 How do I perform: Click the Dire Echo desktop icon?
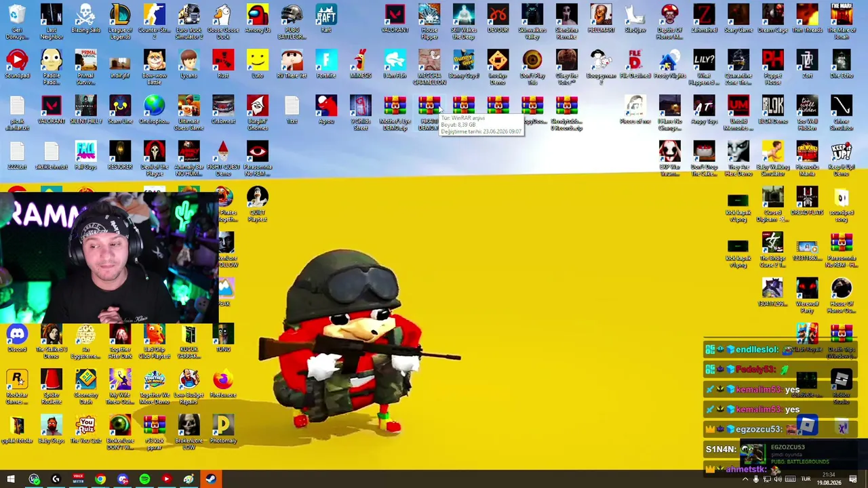pyautogui.click(x=842, y=64)
